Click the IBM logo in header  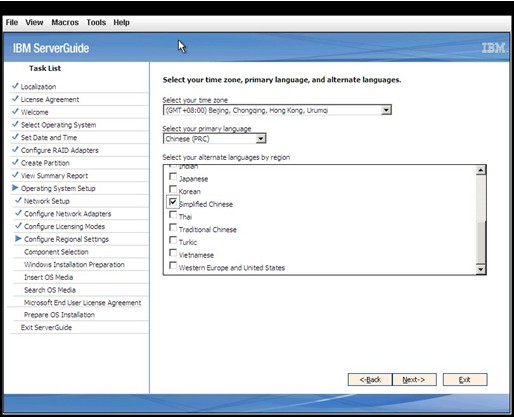click(494, 48)
